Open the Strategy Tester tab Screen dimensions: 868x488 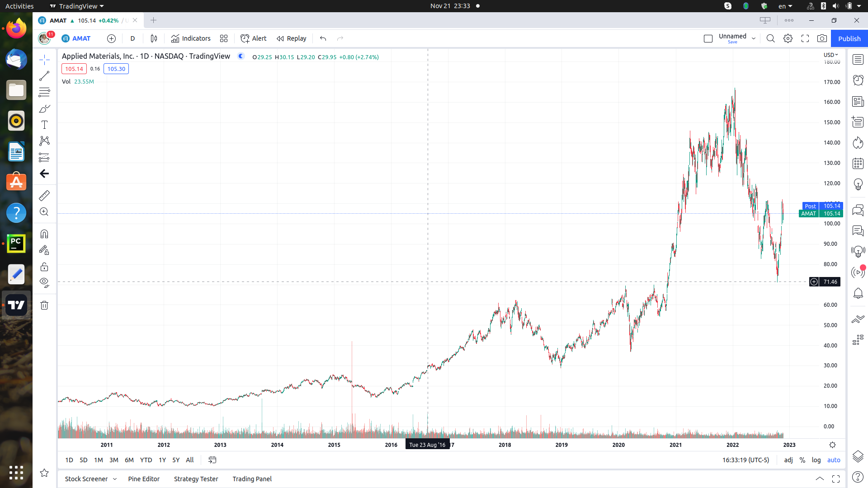click(x=196, y=479)
